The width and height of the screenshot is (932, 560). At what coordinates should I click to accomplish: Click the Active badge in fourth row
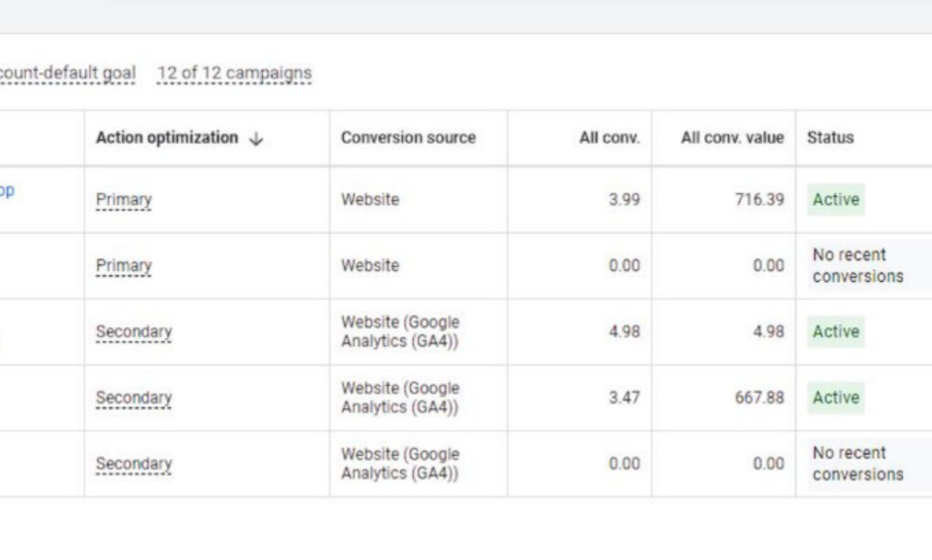(x=835, y=398)
